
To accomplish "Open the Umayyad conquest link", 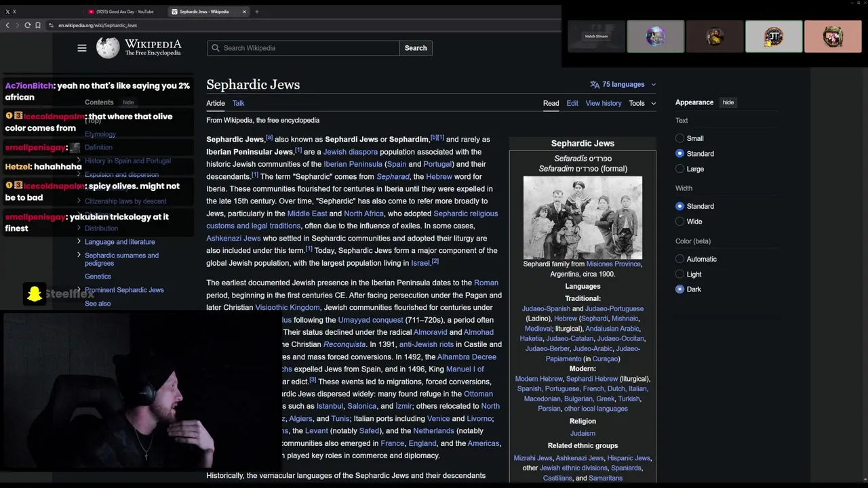I will pos(370,320).
